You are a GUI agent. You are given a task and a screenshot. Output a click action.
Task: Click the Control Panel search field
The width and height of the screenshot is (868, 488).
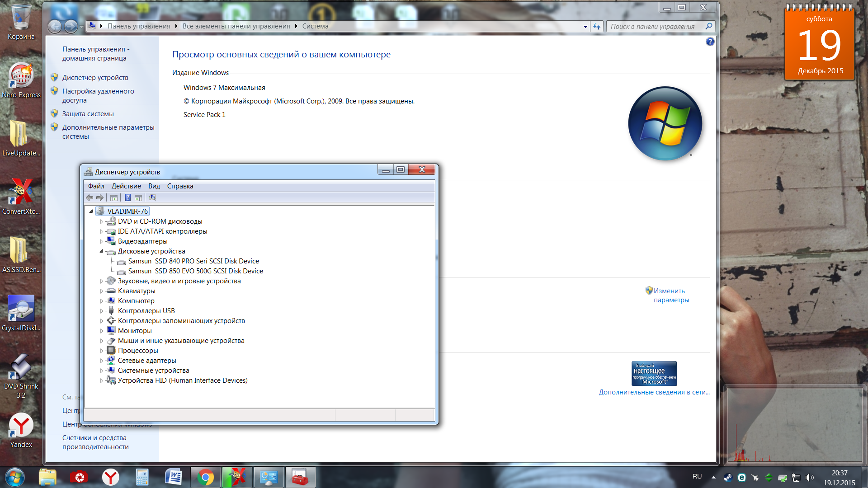pos(653,27)
